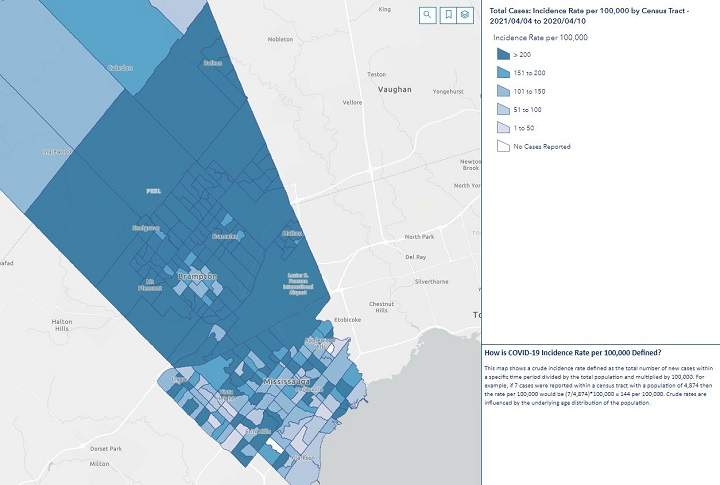Click the white no-cases census tract near Mississauga's southern shore

(276, 446)
